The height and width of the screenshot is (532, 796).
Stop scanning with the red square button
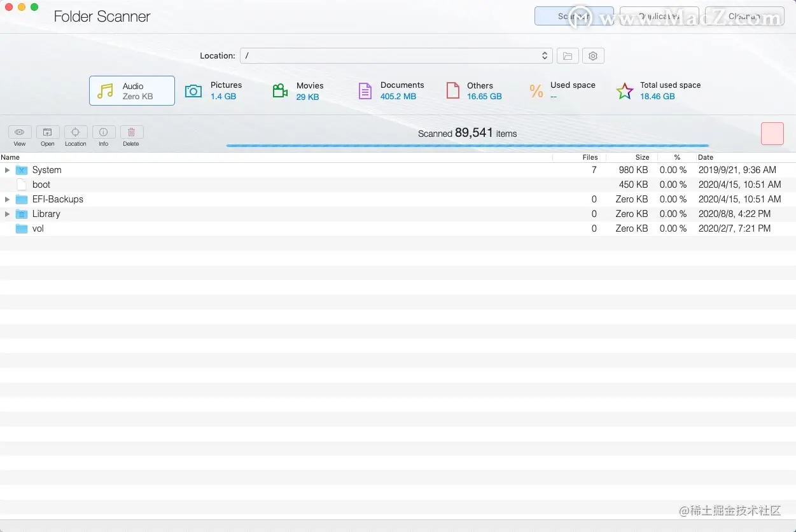tap(772, 134)
